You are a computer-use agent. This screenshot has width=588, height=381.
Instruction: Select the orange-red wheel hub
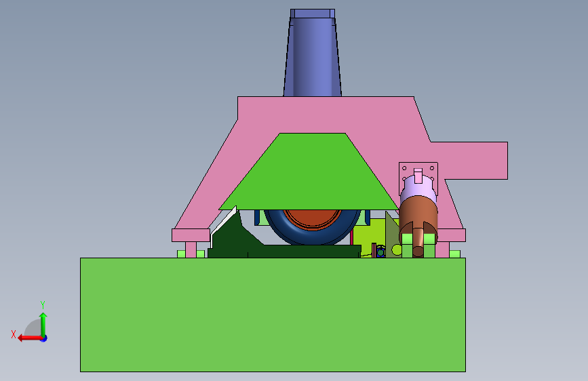[312, 218]
